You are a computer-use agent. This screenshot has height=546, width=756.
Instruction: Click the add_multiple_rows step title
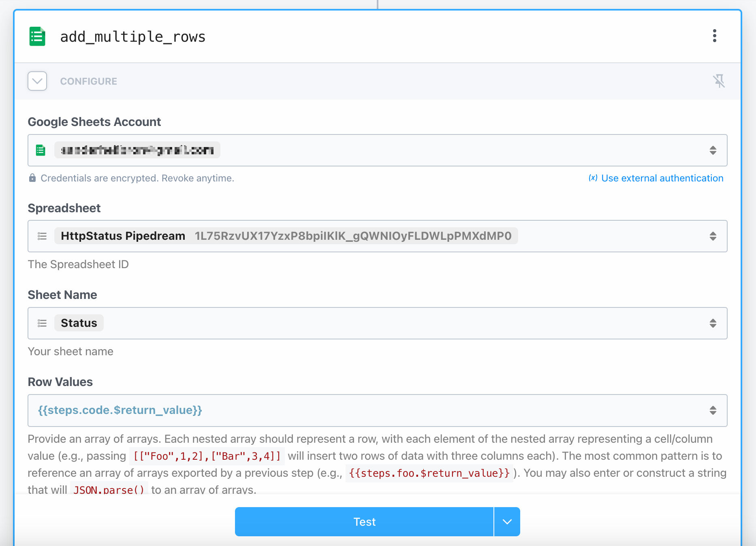click(133, 37)
